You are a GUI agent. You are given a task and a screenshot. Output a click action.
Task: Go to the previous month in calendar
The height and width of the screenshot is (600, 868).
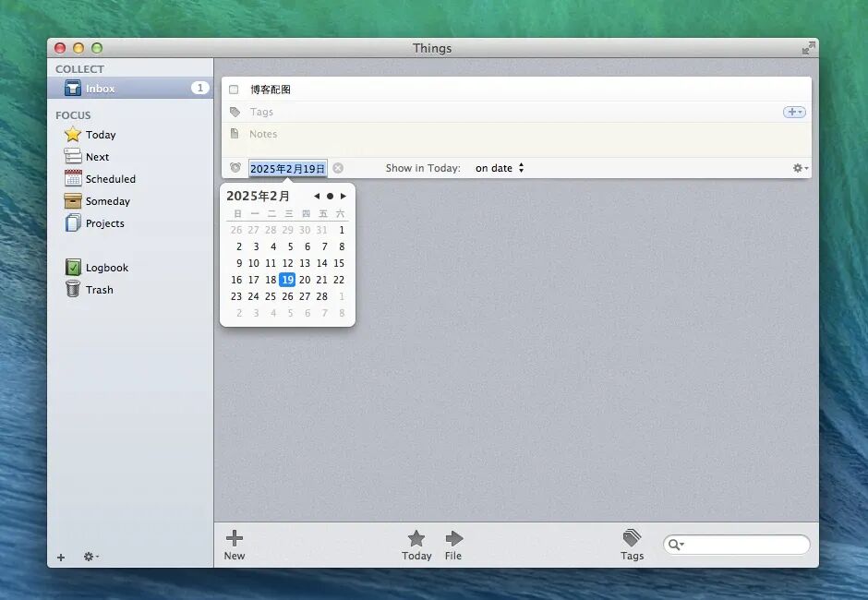(317, 196)
